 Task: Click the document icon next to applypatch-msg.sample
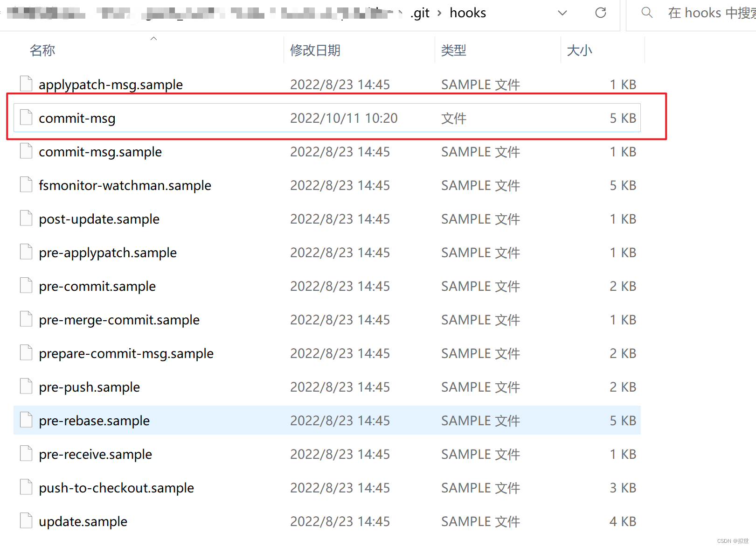pos(26,84)
